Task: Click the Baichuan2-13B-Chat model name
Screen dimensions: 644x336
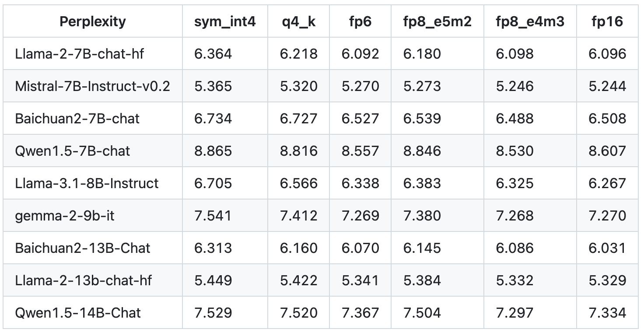Action: 83,248
